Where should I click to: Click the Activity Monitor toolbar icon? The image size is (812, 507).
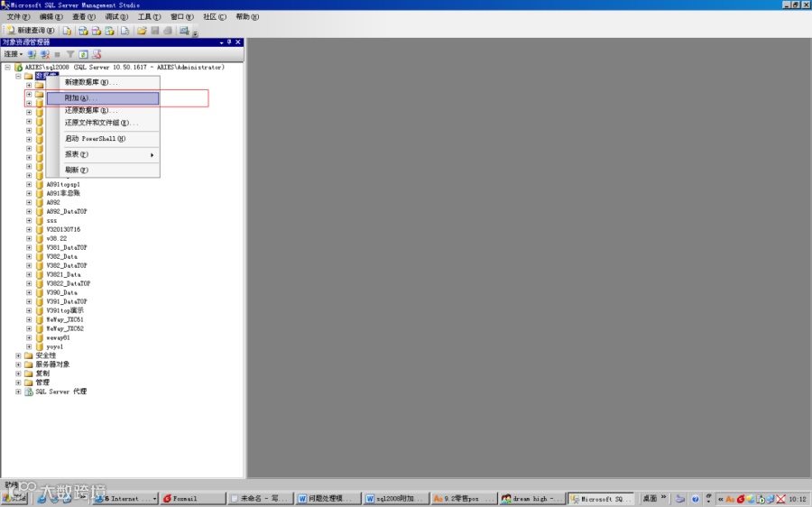(x=184, y=31)
